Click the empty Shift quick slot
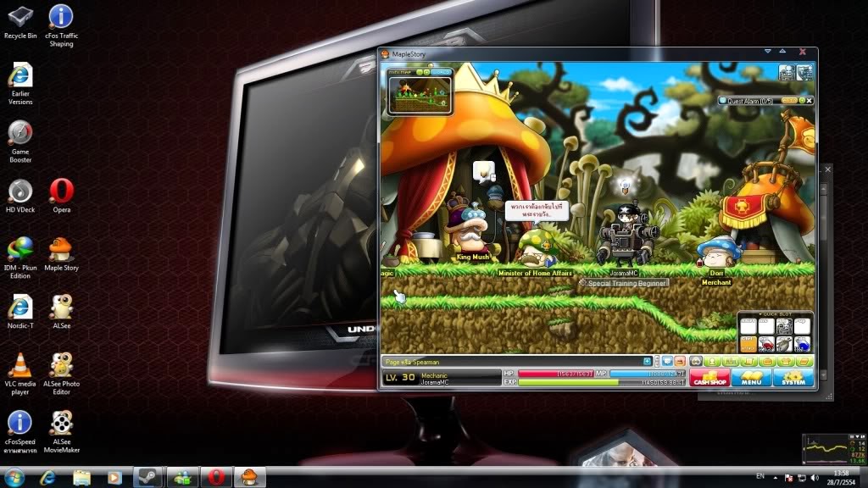868x488 pixels. [748, 326]
